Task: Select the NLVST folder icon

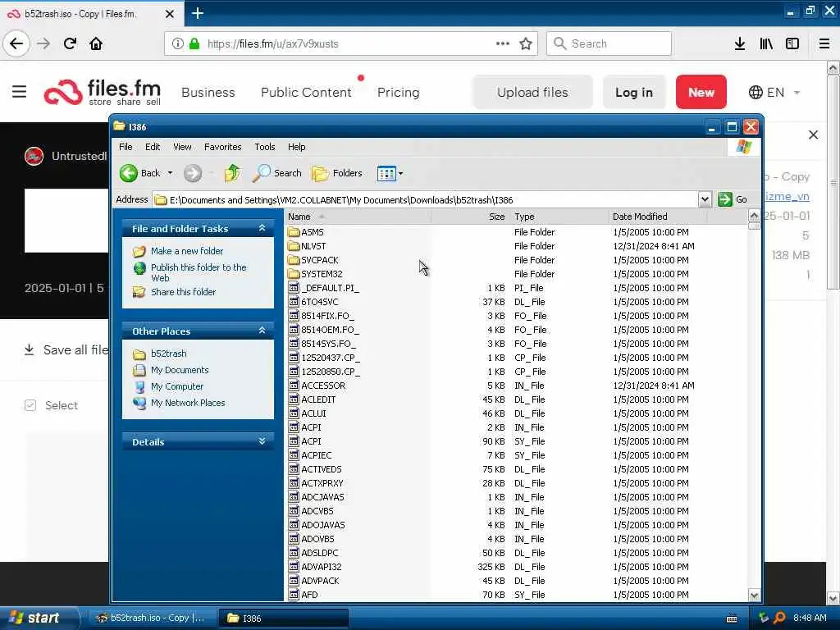Action: click(294, 246)
